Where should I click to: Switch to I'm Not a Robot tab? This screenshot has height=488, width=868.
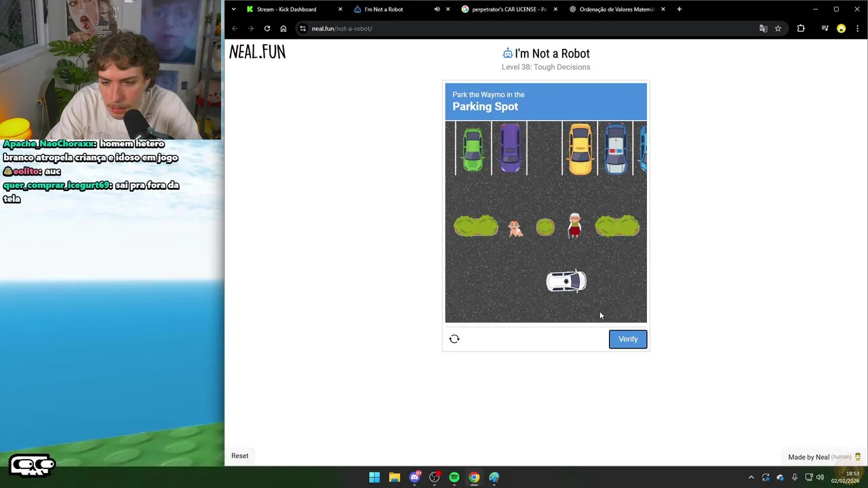(x=384, y=9)
